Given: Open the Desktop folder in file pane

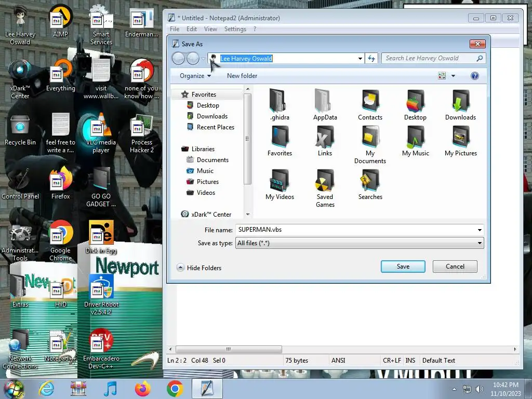Looking at the screenshot, I should (415, 104).
